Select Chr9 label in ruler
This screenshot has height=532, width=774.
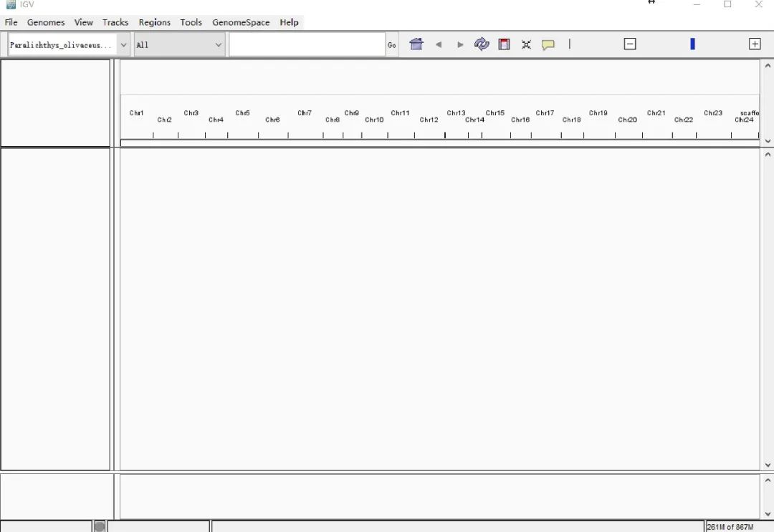tap(351, 113)
